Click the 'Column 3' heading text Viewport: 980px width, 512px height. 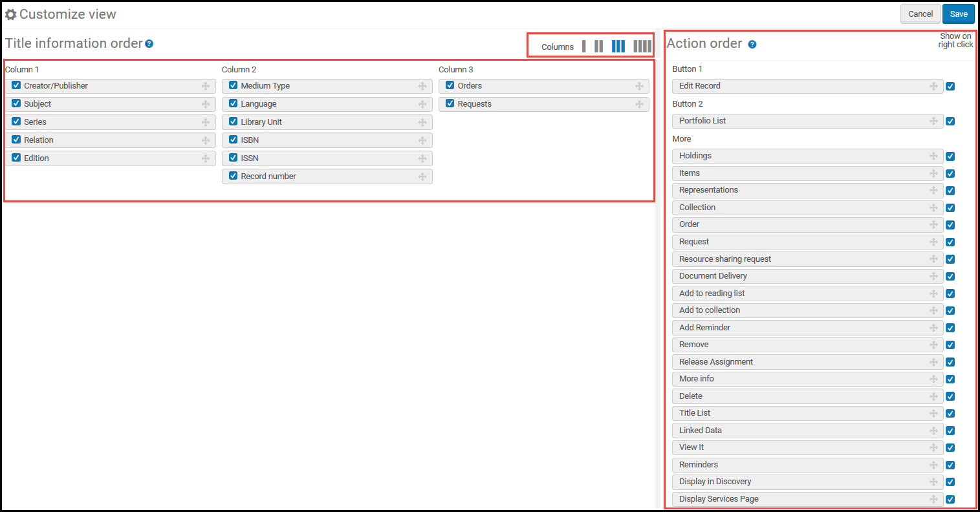pyautogui.click(x=456, y=70)
